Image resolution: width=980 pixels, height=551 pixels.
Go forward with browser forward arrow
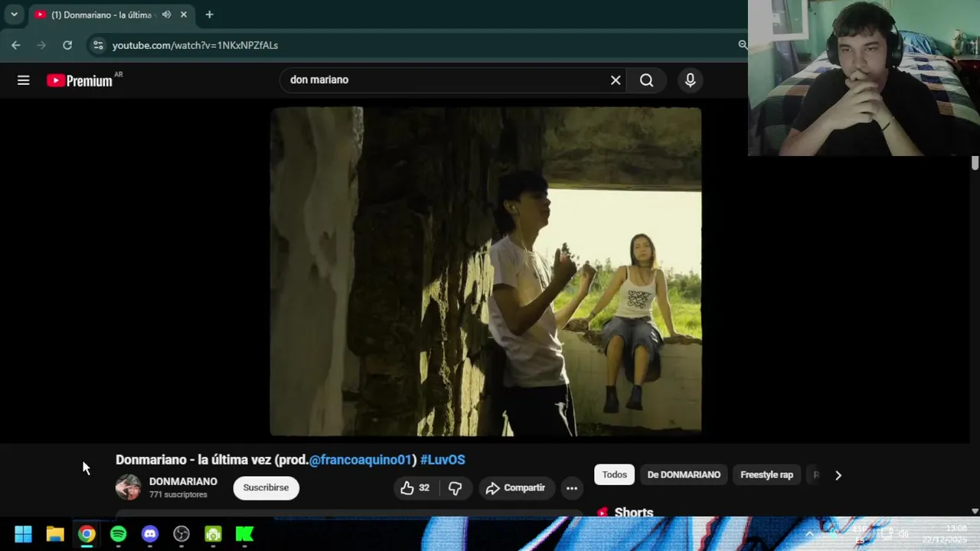click(41, 45)
